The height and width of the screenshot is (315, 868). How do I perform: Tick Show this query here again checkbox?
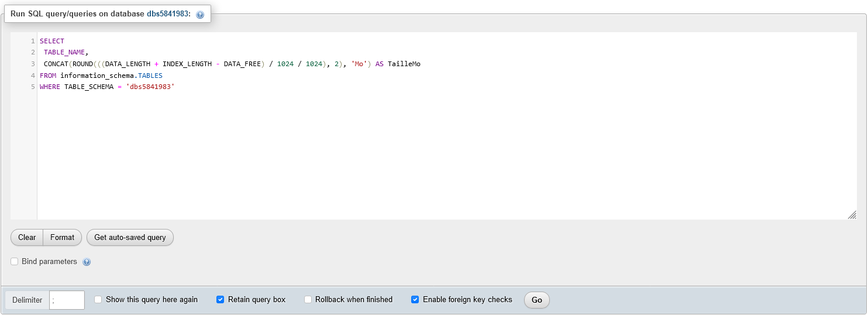click(x=98, y=300)
